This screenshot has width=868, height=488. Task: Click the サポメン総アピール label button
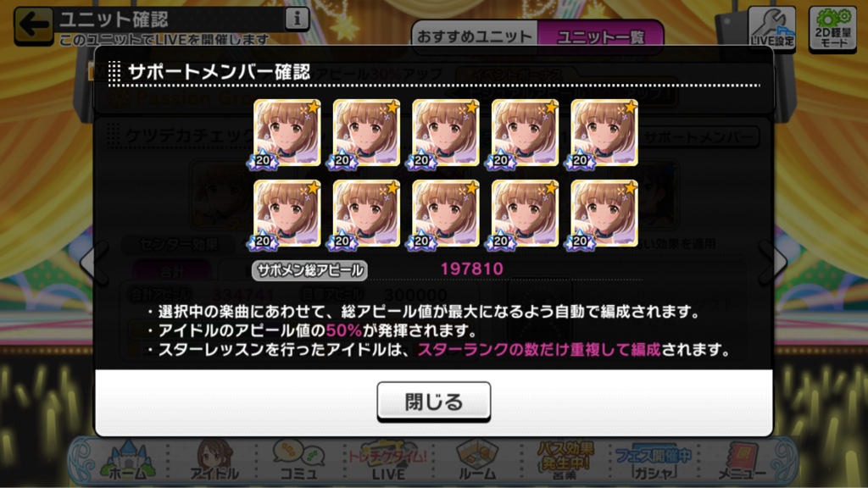(x=309, y=270)
